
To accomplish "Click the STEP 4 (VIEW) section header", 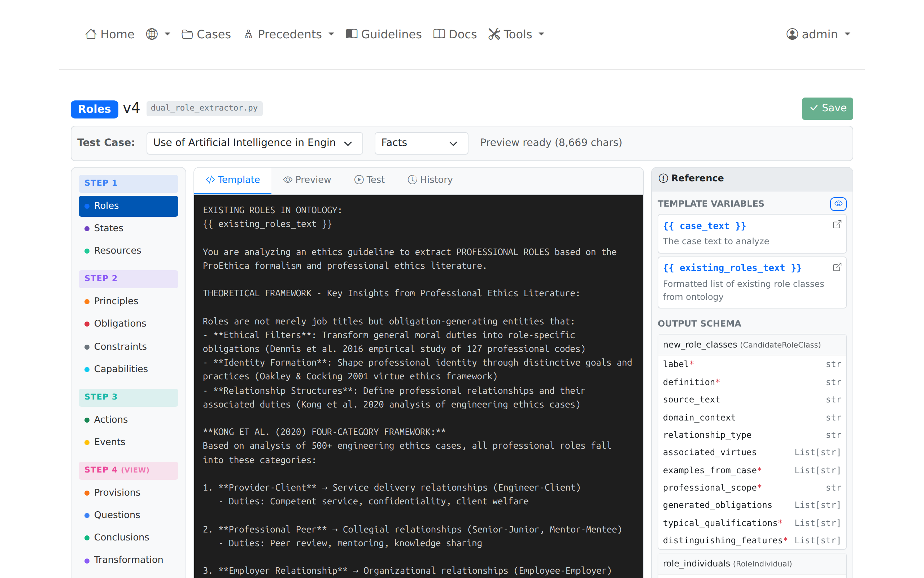I will click(128, 471).
